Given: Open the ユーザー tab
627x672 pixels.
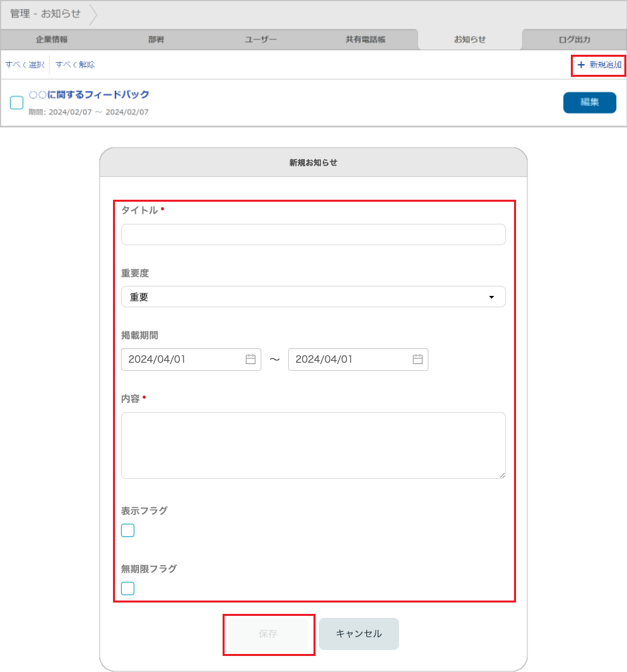Looking at the screenshot, I should pos(261,39).
